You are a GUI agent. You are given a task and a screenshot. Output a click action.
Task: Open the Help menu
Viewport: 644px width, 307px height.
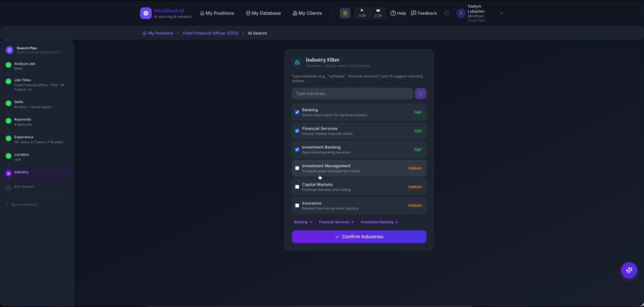click(x=398, y=13)
